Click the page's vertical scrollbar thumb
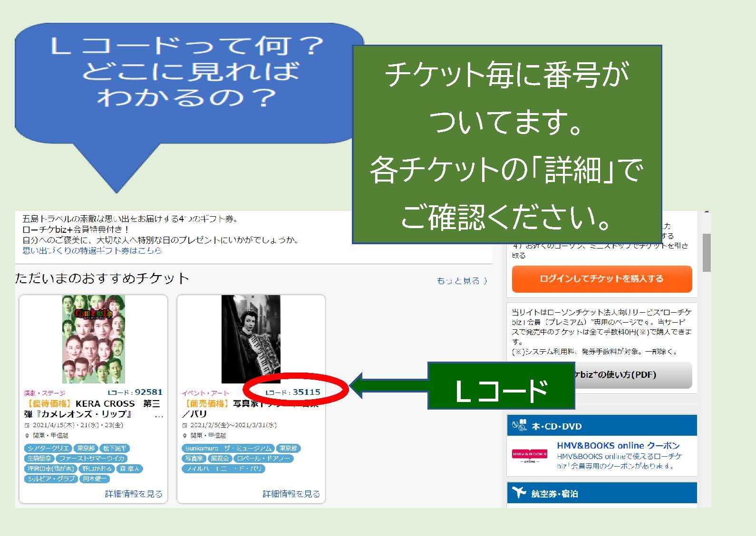756x536 pixels. (x=707, y=252)
